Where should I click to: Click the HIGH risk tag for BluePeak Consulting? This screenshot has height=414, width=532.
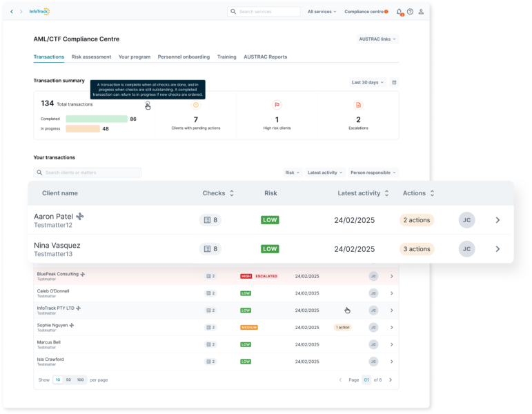[246, 276]
